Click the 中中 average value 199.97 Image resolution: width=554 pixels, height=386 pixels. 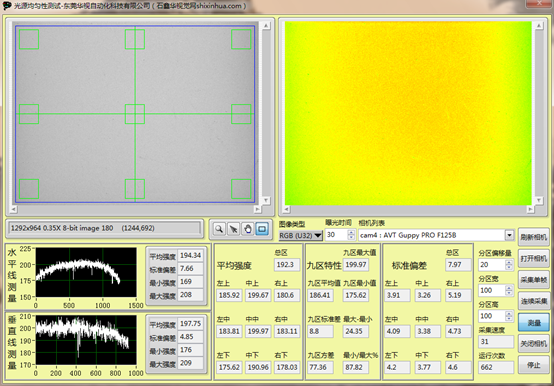point(258,331)
